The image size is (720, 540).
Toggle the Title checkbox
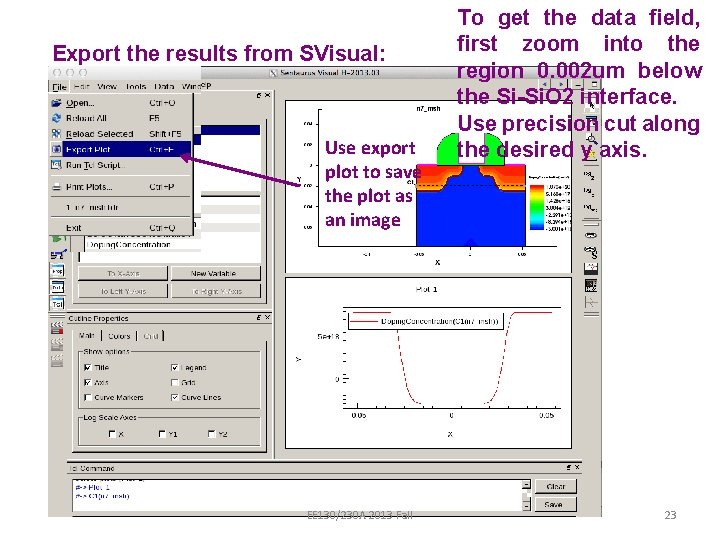pyautogui.click(x=88, y=367)
